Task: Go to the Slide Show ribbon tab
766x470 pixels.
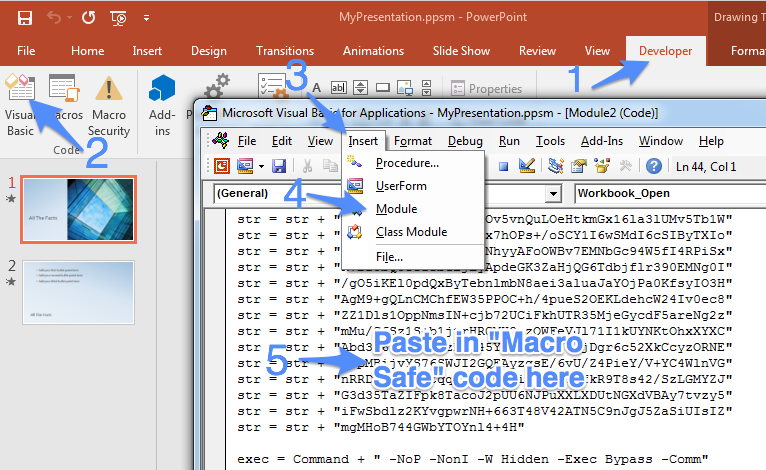Action: [461, 51]
